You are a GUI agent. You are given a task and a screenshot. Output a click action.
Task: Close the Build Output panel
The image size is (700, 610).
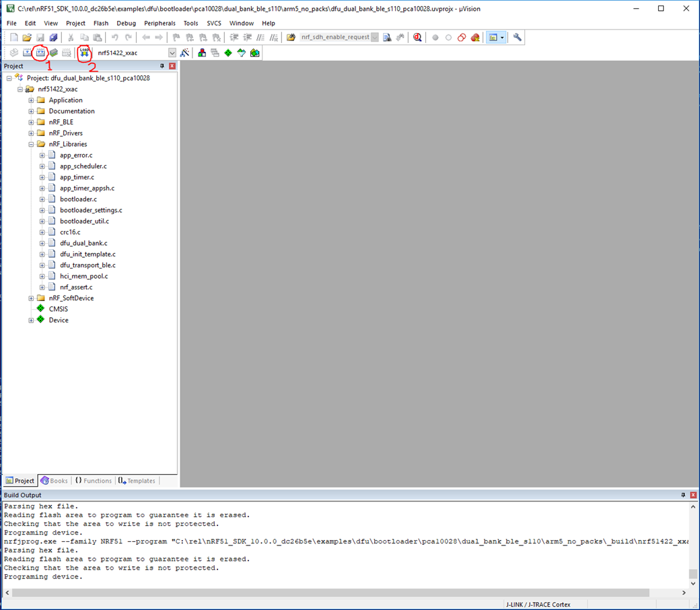point(693,495)
